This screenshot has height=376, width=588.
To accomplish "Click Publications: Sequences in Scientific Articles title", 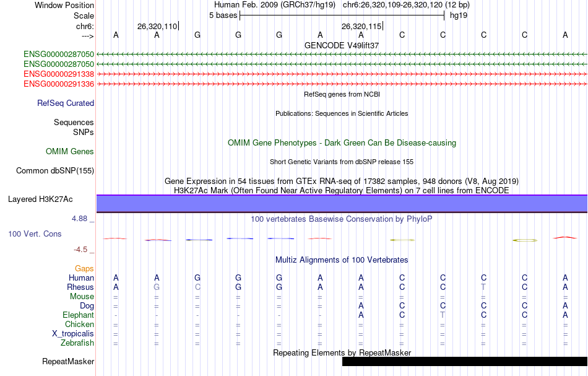I will point(342,114).
